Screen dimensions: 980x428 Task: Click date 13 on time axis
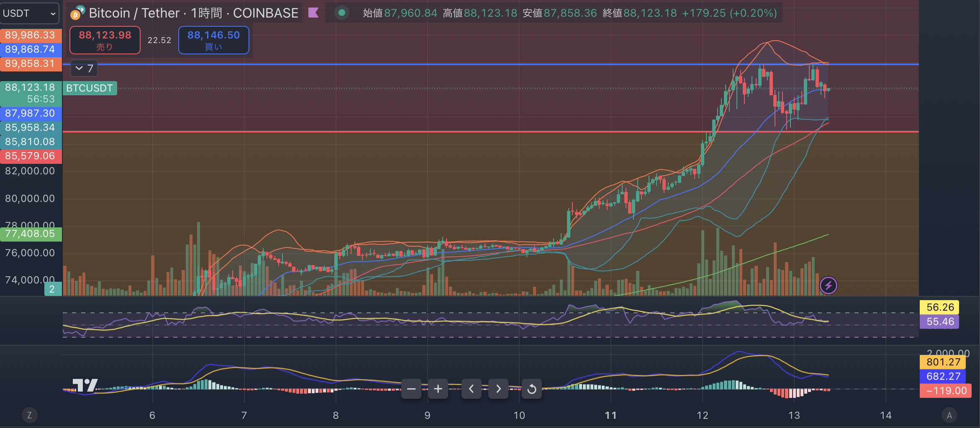coord(794,415)
